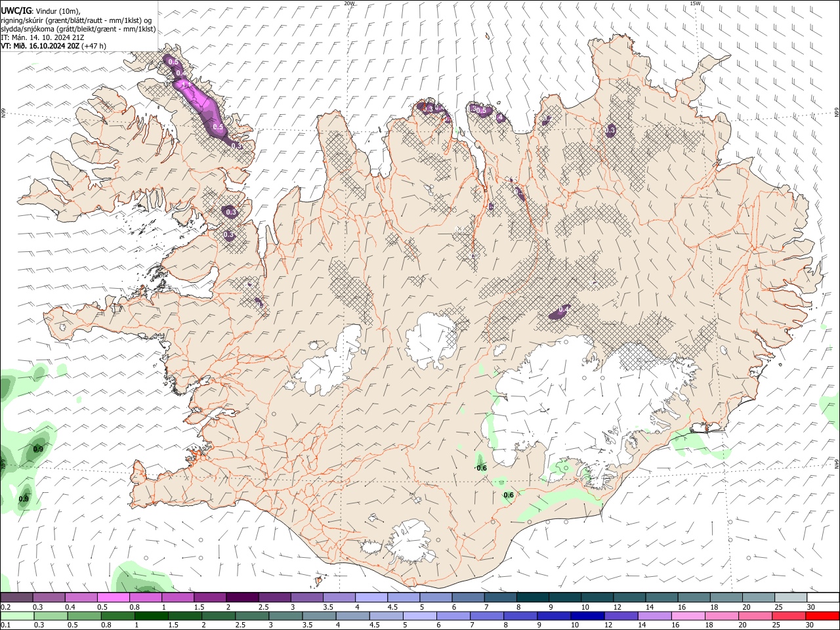840x630 pixels.
Task: Pick the bright red lower swatch after 30
Action: [x=822, y=616]
